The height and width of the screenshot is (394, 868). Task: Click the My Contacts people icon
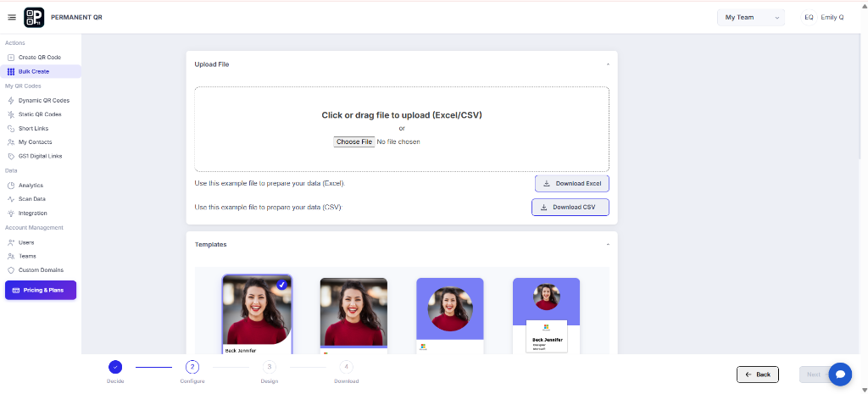[x=11, y=142]
